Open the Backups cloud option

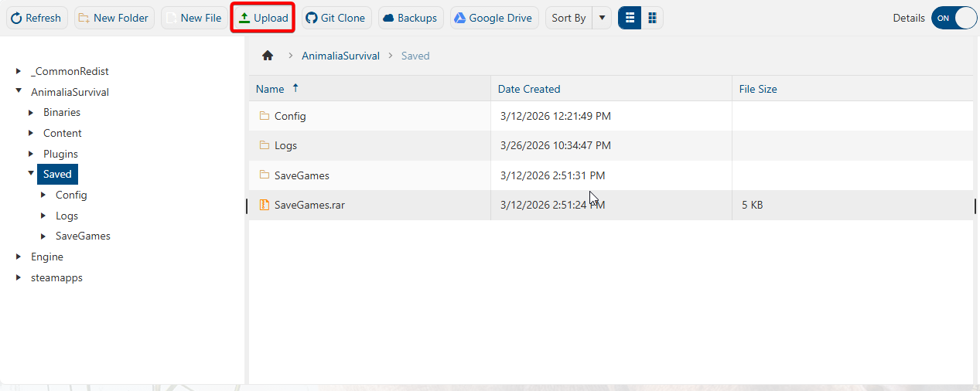click(410, 18)
